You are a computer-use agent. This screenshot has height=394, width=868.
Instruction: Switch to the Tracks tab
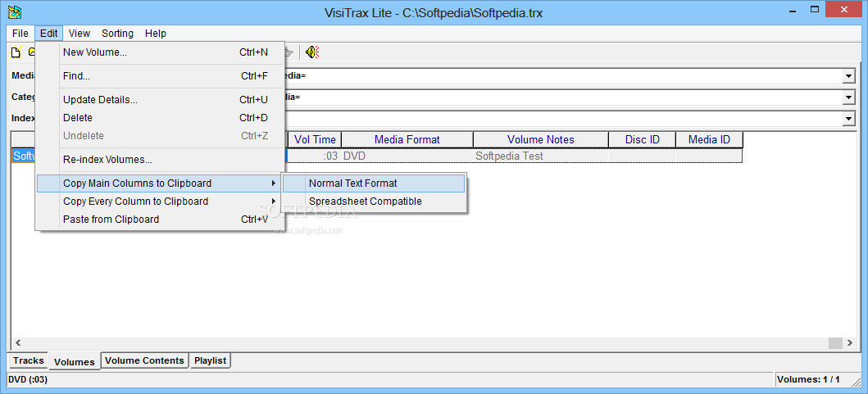click(x=28, y=360)
